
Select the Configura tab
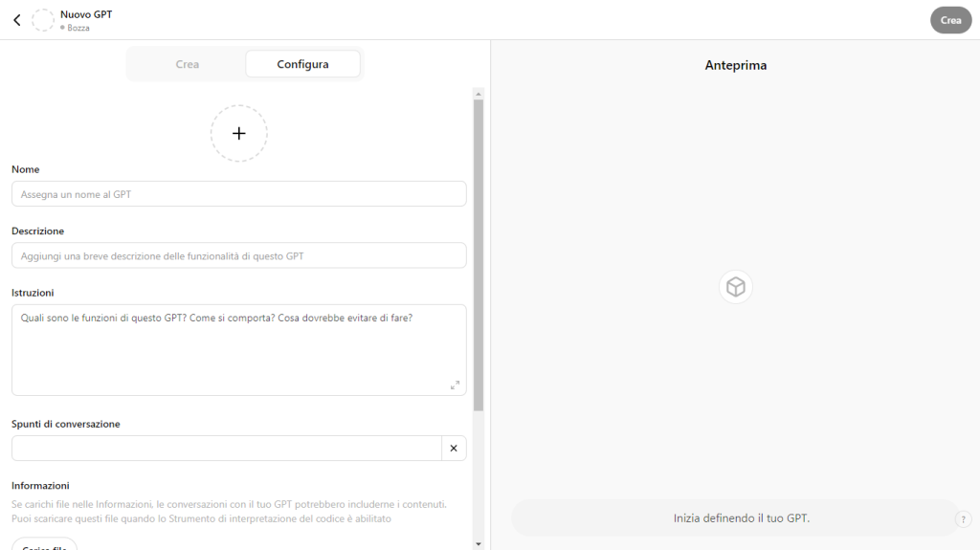[302, 64]
